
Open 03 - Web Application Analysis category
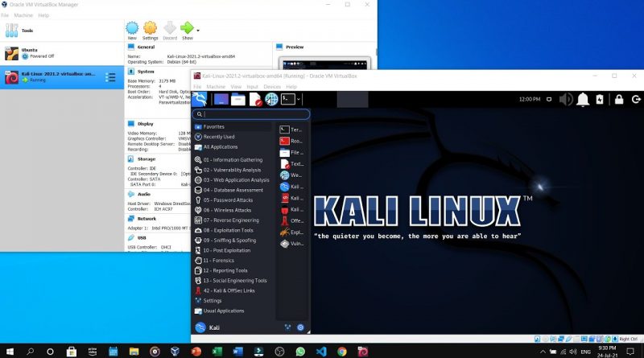232,180
